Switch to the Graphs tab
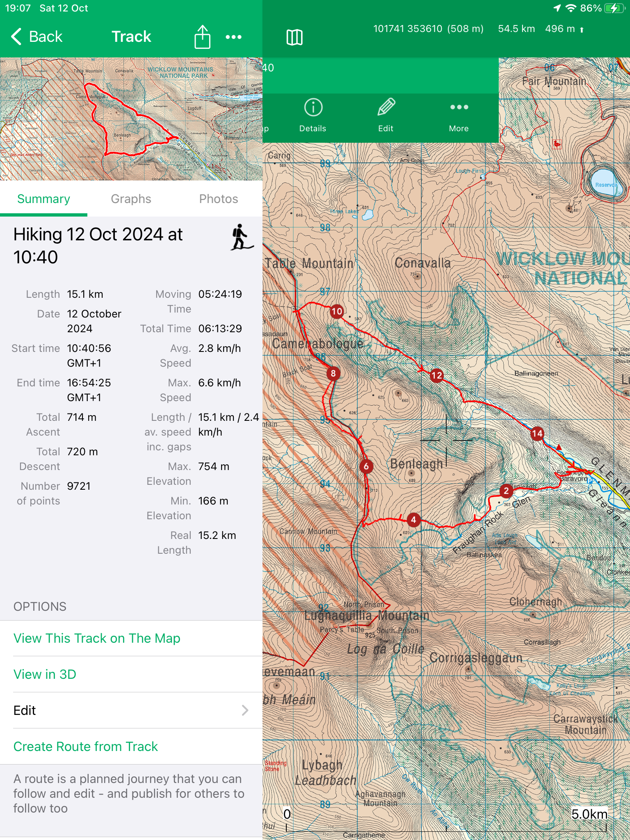The width and height of the screenshot is (630, 840). point(131,199)
